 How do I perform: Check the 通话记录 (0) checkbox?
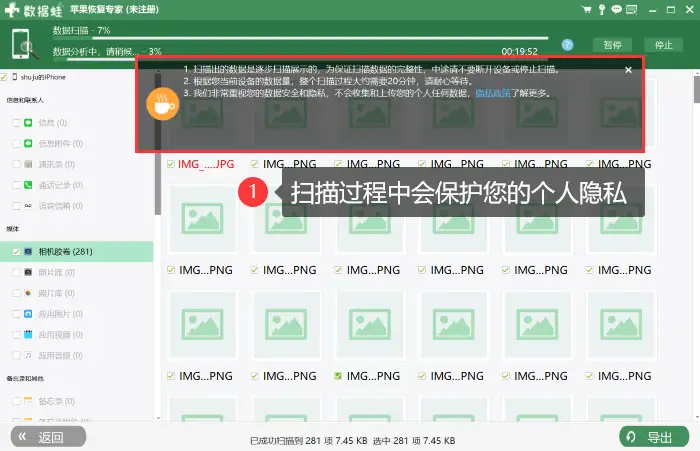tap(17, 185)
